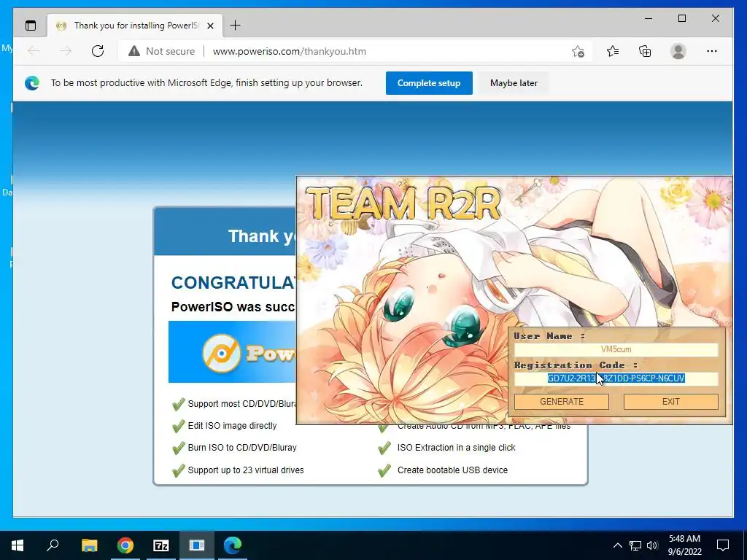Open the clock showing 5:48 AM
747x560 pixels.
[x=684, y=545]
